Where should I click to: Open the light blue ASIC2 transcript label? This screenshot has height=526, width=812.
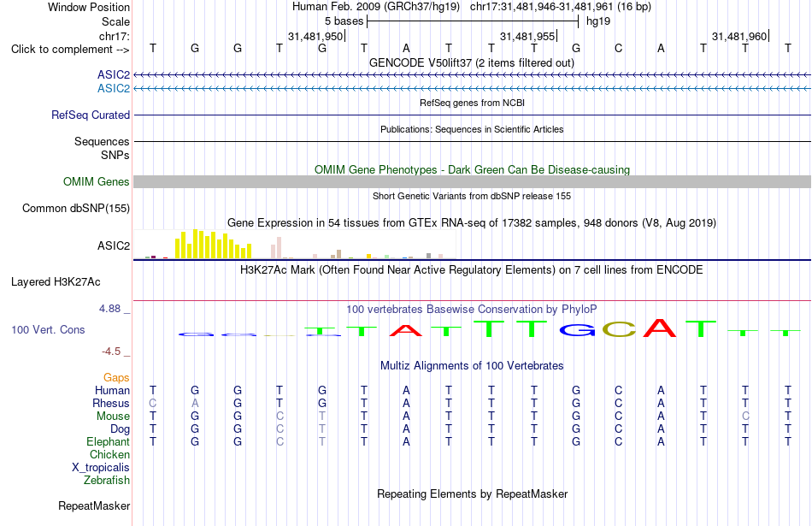(x=114, y=89)
